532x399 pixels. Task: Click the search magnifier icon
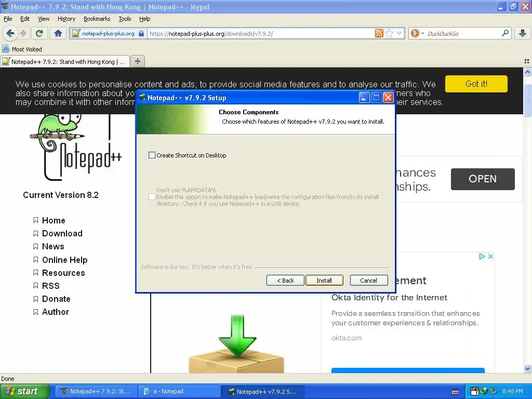coord(505,33)
